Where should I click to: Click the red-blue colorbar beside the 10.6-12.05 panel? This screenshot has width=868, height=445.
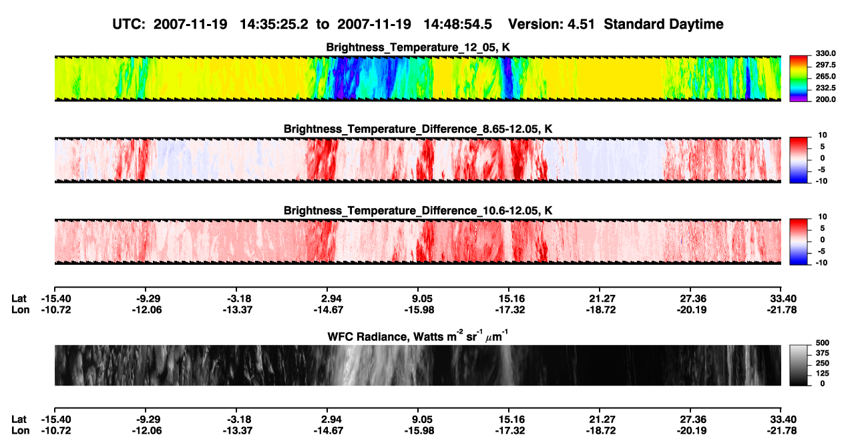[798, 242]
